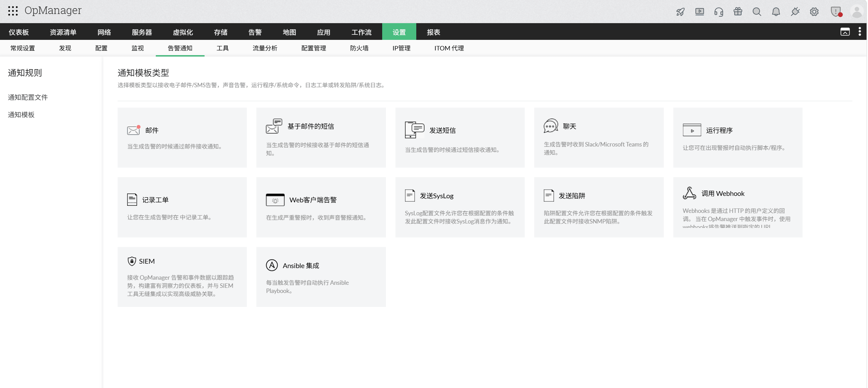Open the 仪表板 main menu
Image resolution: width=868 pixels, height=388 pixels.
click(19, 32)
